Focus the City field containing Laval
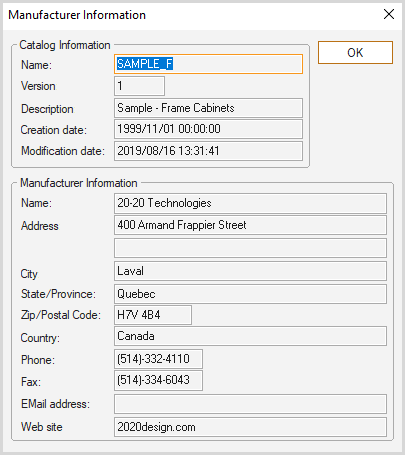The width and height of the screenshot is (405, 455). point(250,271)
